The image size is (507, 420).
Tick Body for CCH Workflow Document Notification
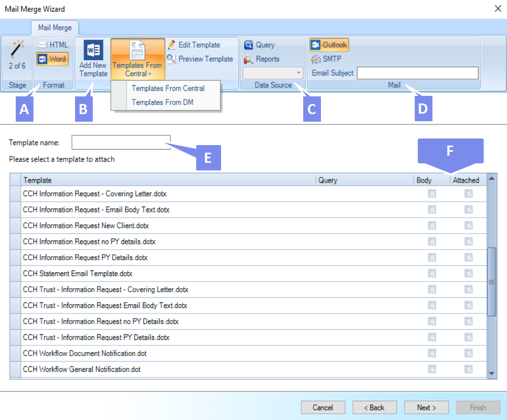[432, 353]
